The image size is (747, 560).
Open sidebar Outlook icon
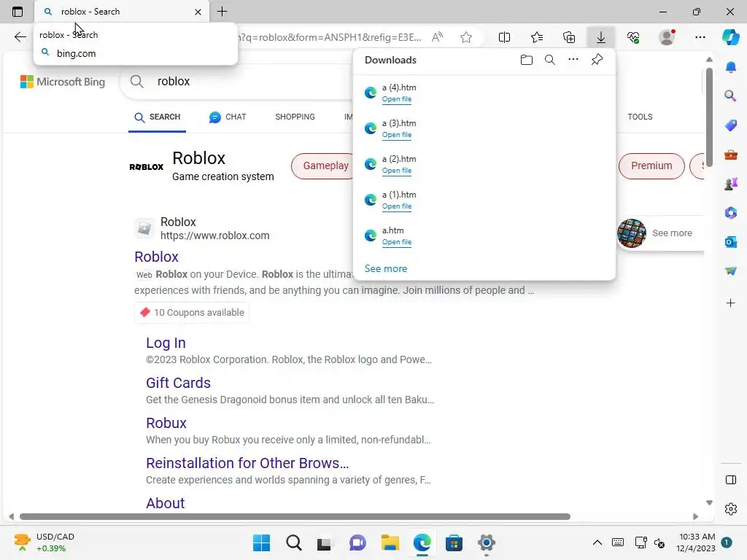(x=731, y=242)
